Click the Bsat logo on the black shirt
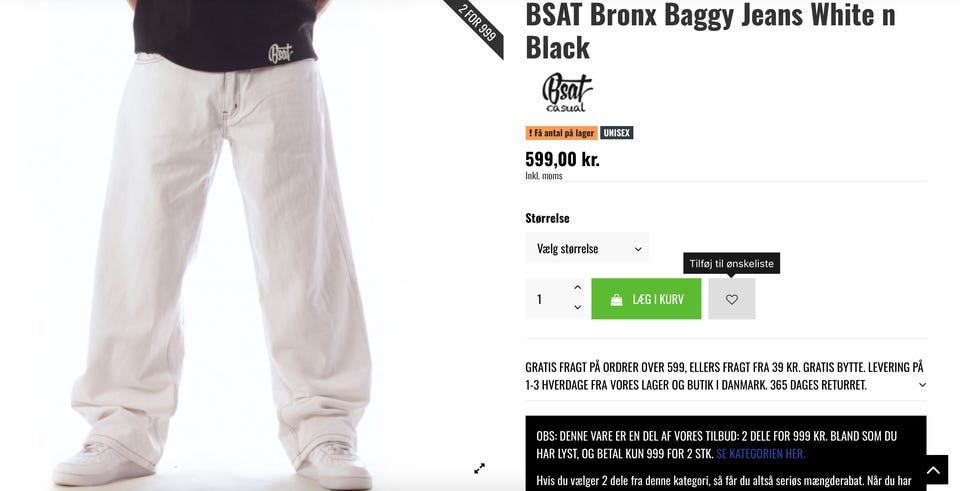The image size is (960, 491). 280,53
